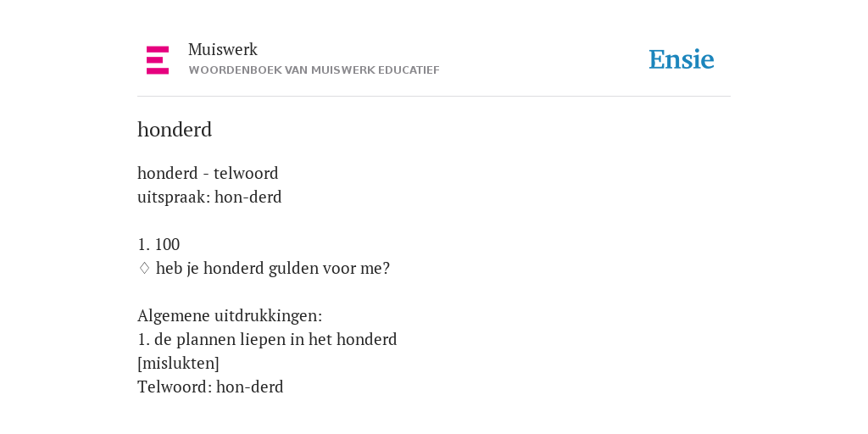868x434 pixels.
Task: Click the 'honderd - telwoord' line
Action: pyautogui.click(x=208, y=173)
